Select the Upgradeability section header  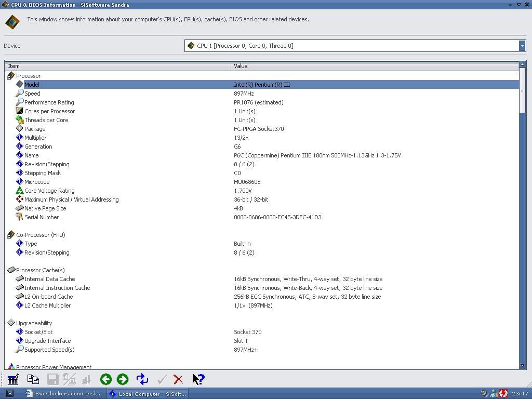click(x=34, y=323)
